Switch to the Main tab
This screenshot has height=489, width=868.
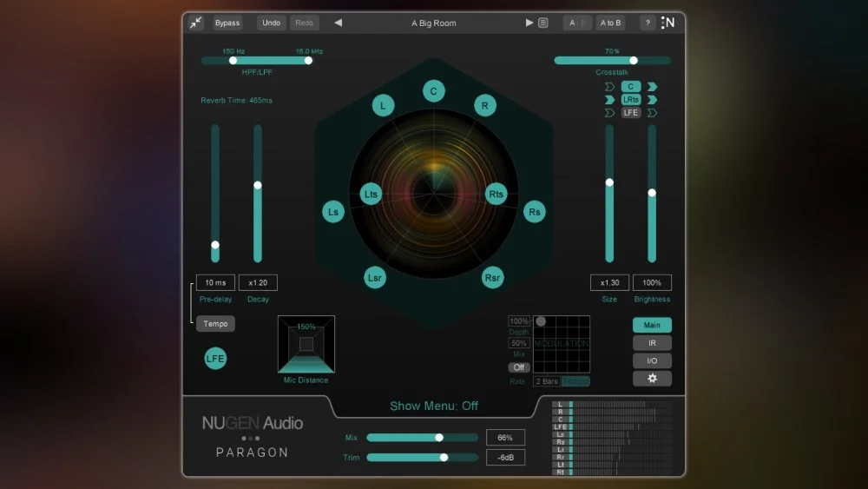tap(652, 325)
